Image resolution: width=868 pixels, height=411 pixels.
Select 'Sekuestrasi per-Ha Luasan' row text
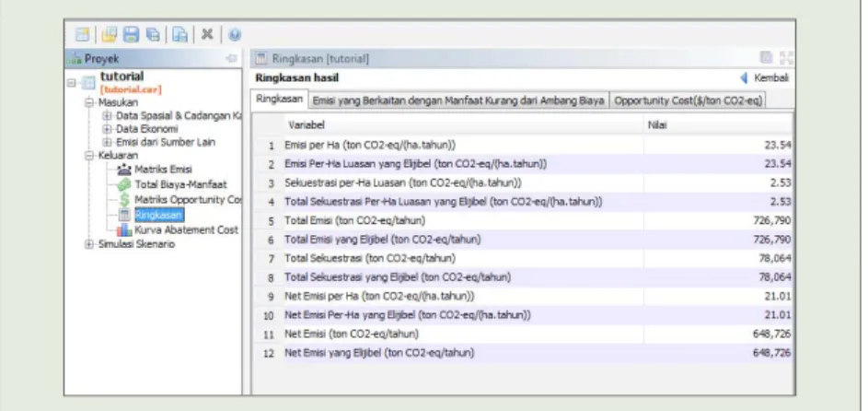[403, 182]
